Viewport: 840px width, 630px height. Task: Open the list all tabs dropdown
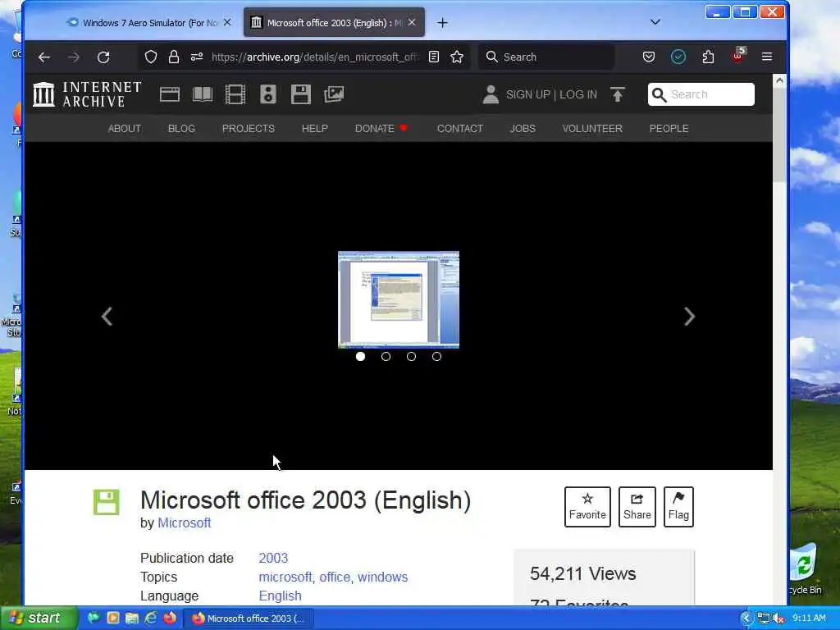(x=655, y=22)
